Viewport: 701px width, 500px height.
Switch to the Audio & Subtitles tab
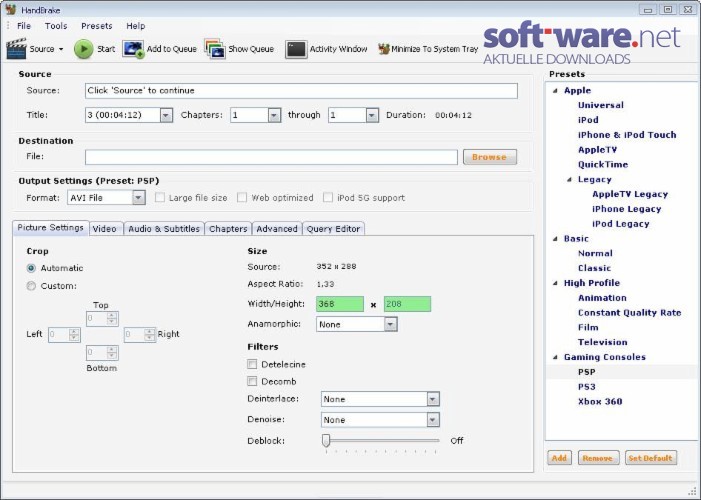click(164, 229)
